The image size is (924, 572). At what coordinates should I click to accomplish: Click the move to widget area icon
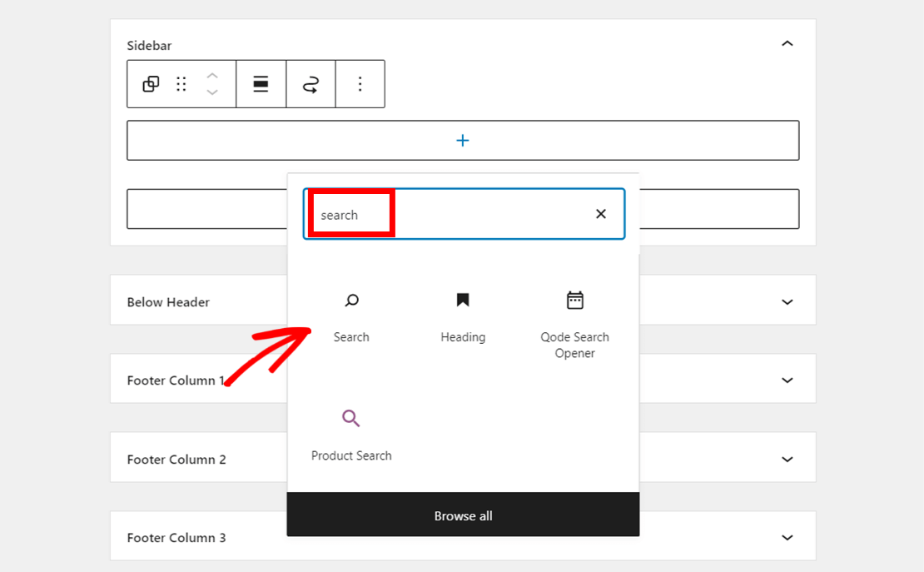pos(310,84)
